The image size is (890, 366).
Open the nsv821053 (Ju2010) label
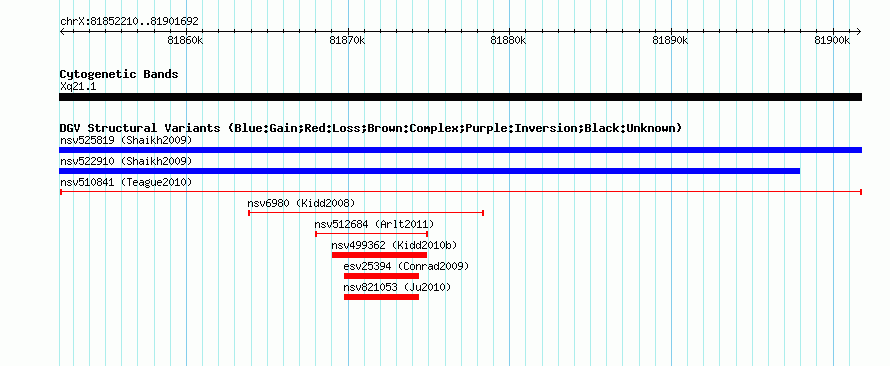pos(397,287)
